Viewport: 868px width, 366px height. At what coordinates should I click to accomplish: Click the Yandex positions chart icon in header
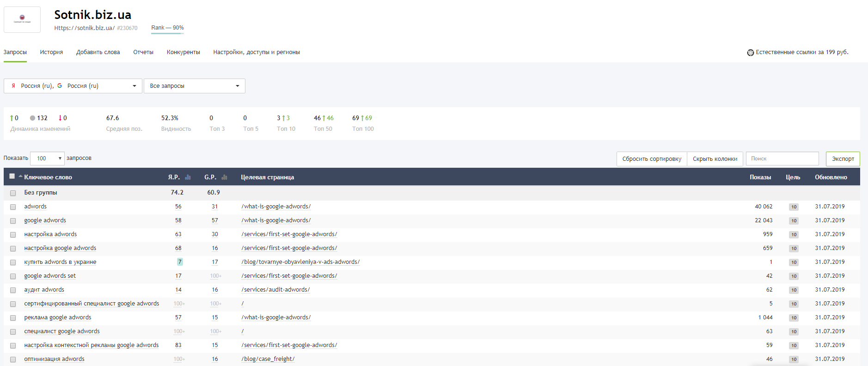point(188,177)
